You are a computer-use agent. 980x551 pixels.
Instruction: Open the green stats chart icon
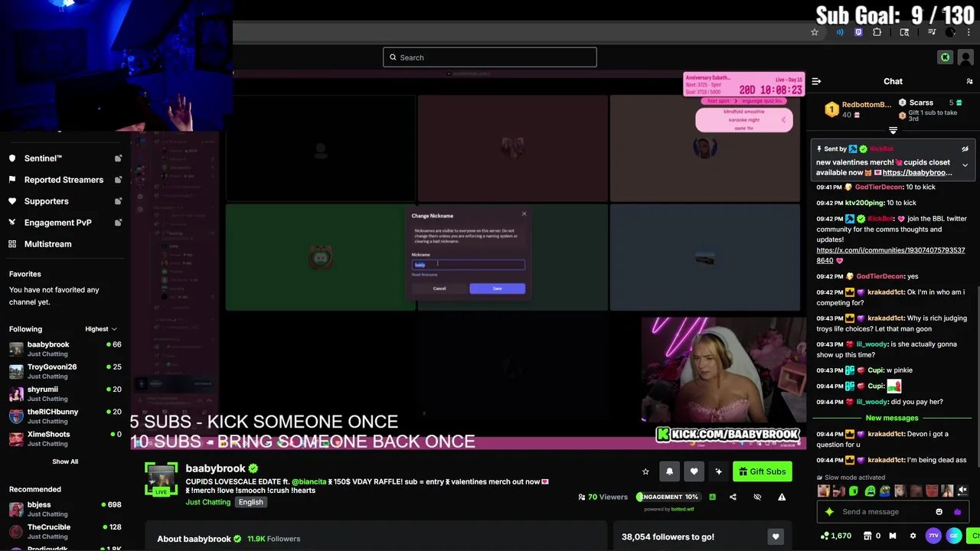pyautogui.click(x=712, y=497)
